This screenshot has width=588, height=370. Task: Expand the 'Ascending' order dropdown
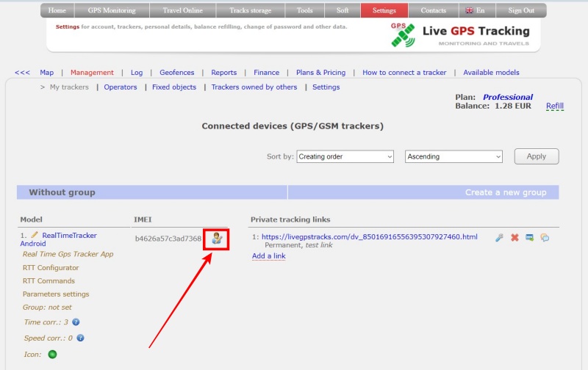(x=453, y=156)
